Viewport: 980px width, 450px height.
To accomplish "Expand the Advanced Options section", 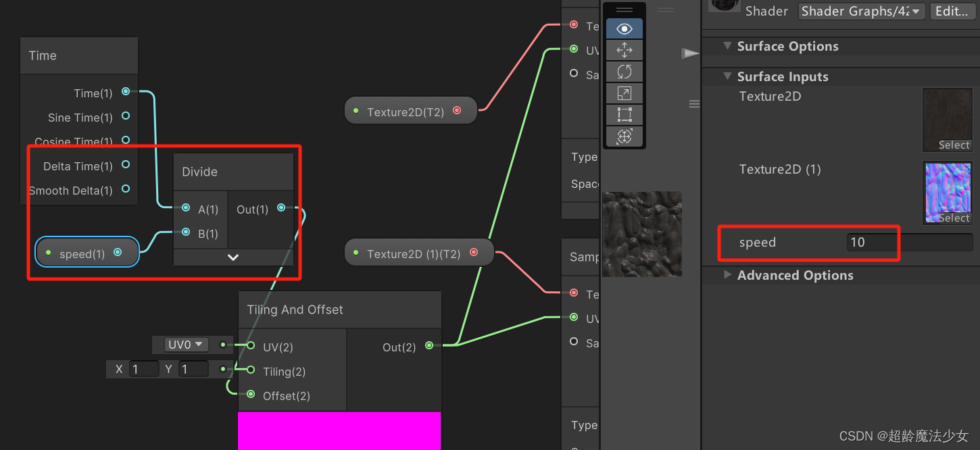I will tap(729, 275).
